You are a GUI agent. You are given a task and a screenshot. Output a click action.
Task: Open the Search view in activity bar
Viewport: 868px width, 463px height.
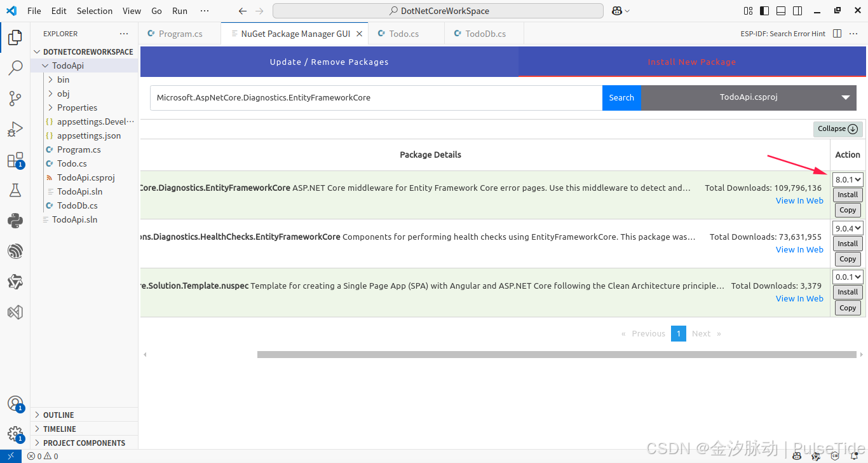click(x=15, y=68)
